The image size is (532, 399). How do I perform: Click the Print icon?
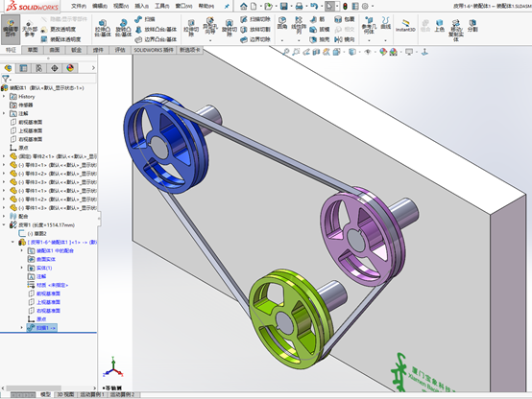click(299, 6)
